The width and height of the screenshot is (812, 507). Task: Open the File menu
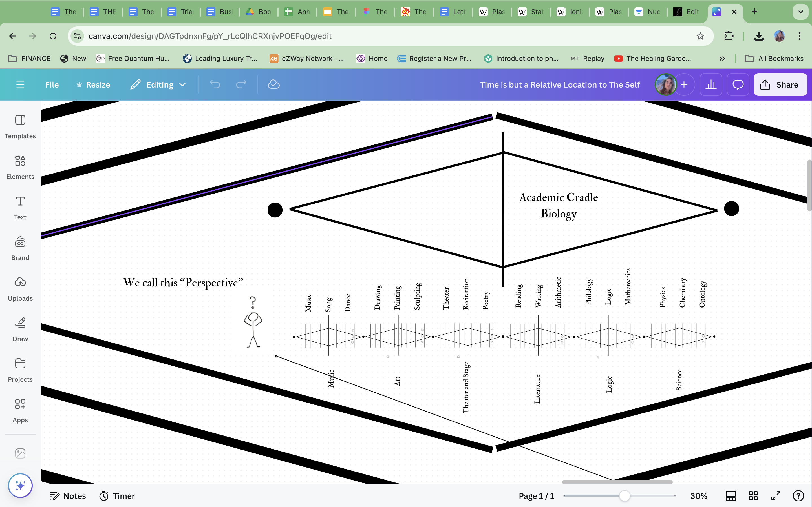[x=52, y=84]
